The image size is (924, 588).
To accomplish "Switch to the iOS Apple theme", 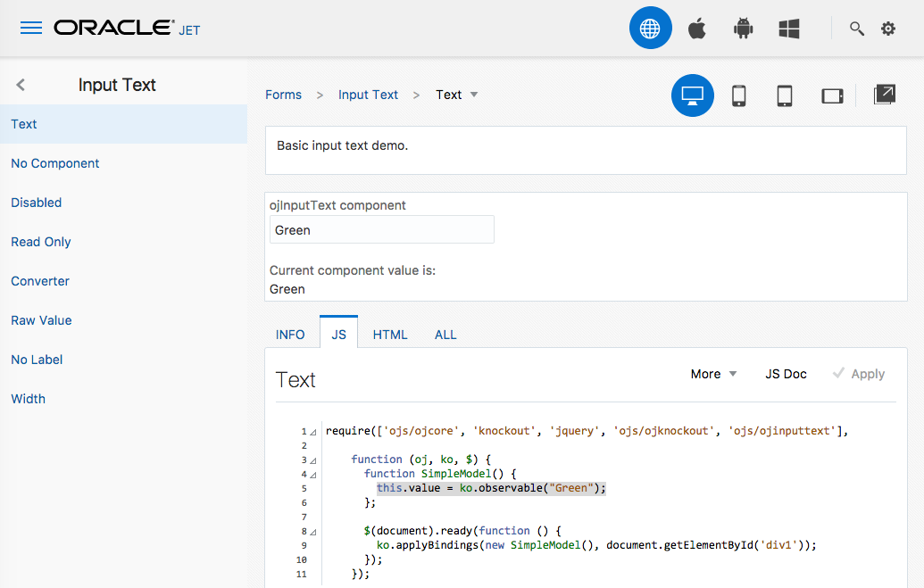I will pos(697,29).
